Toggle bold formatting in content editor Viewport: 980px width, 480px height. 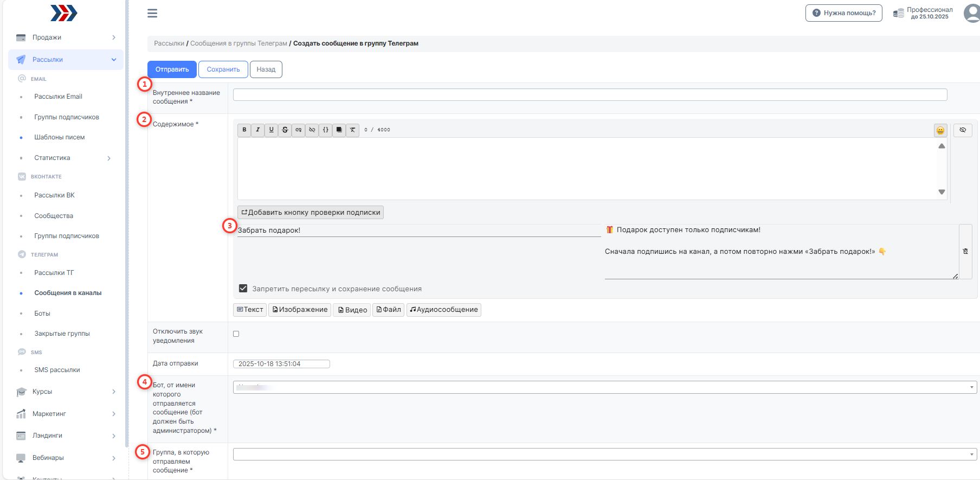(244, 130)
